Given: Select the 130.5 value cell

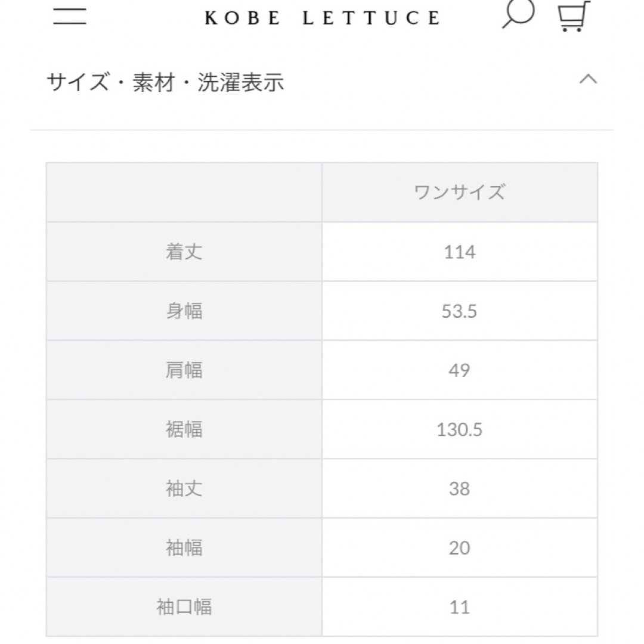Looking at the screenshot, I should coord(460,429).
